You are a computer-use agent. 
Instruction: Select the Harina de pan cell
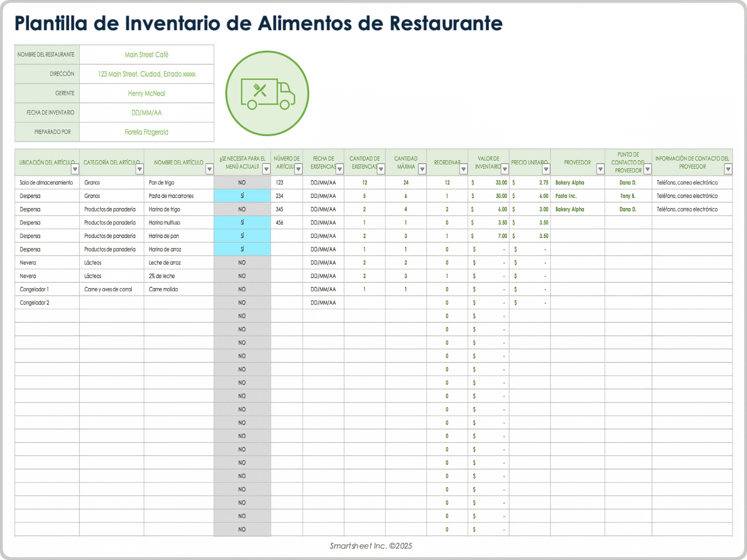[x=179, y=236]
